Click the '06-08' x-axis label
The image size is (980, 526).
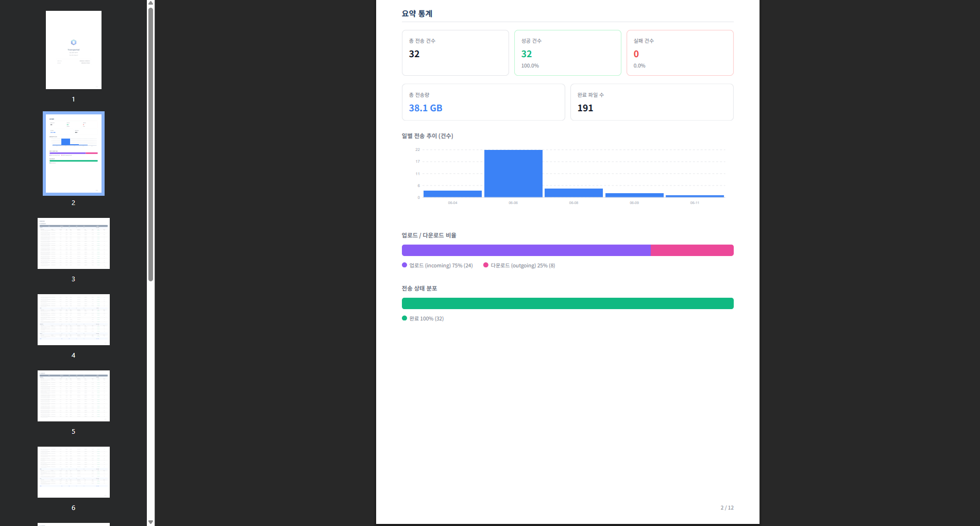(573, 203)
